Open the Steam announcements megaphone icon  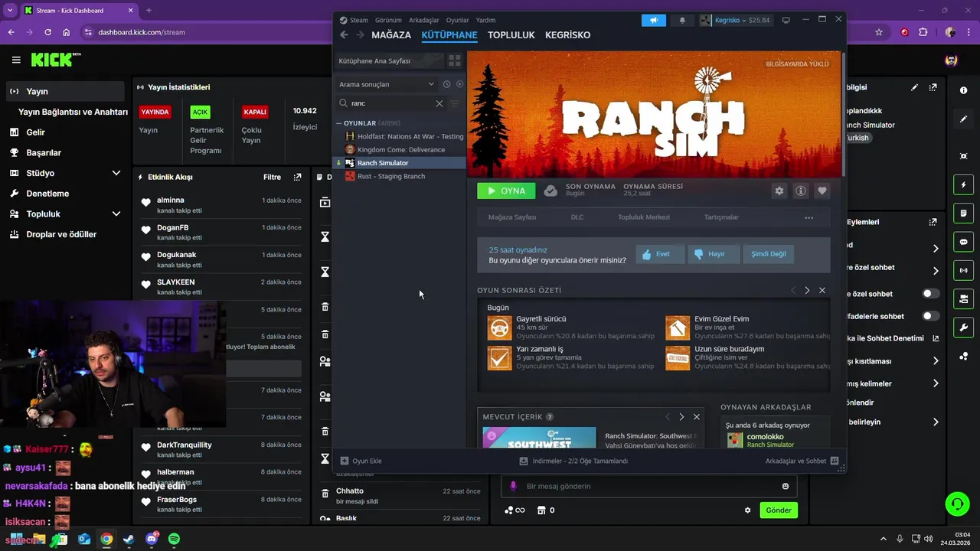[x=654, y=20]
